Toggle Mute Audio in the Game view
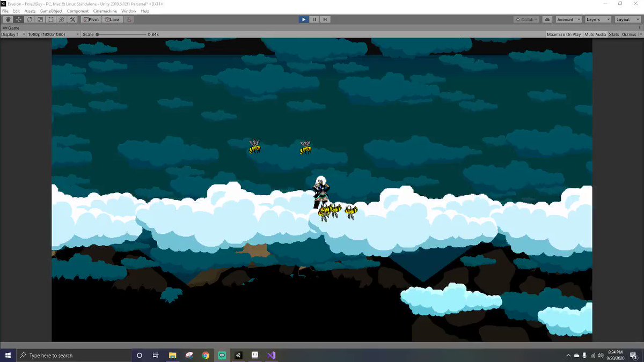 pyautogui.click(x=595, y=34)
